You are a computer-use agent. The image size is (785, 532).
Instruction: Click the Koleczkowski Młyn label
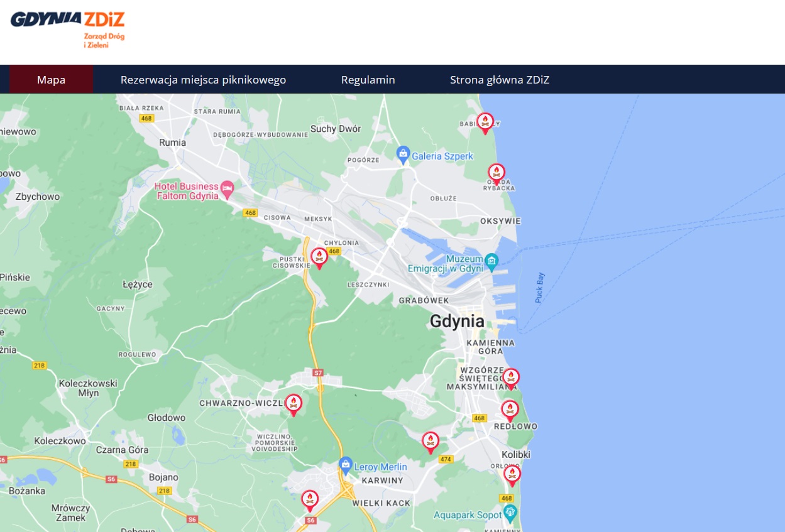coord(88,388)
